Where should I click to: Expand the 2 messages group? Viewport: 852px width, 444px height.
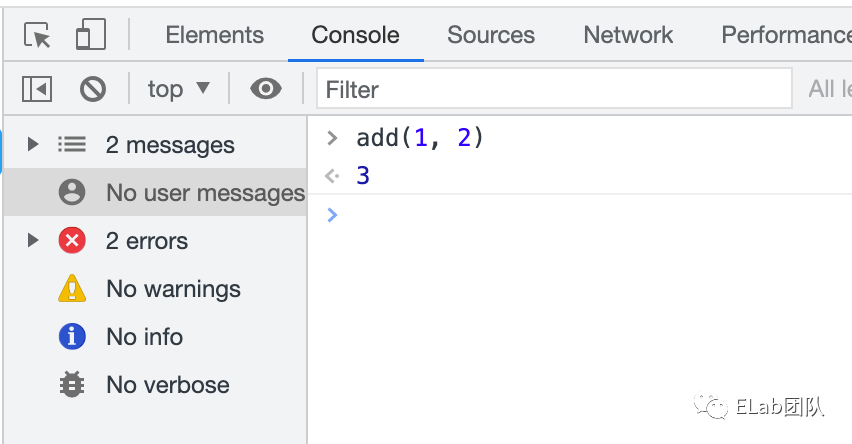coord(33,145)
